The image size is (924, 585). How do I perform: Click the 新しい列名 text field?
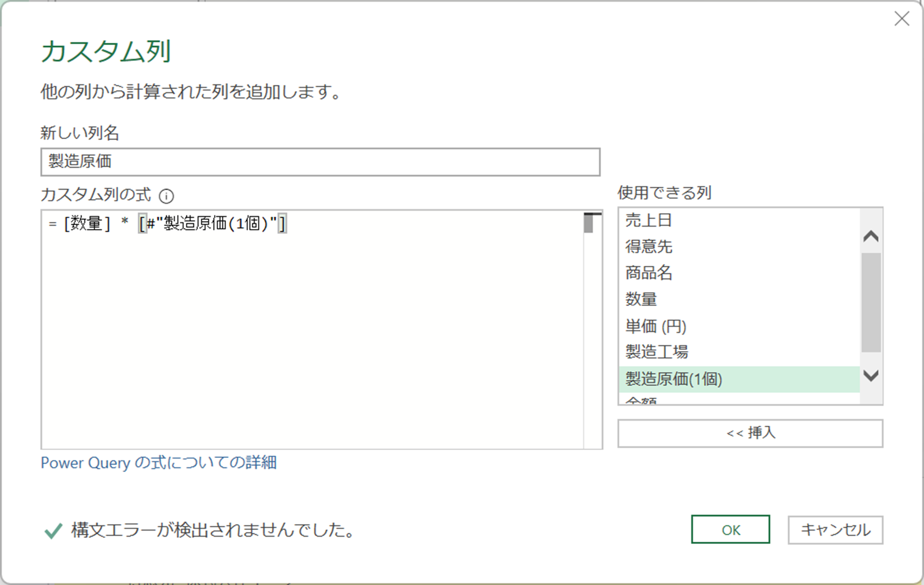coord(320,162)
